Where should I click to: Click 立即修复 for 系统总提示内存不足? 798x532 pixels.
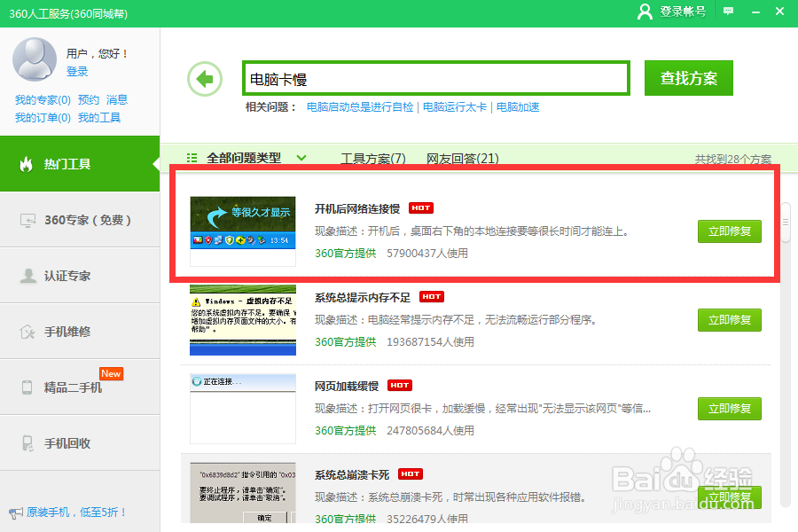[x=730, y=320]
